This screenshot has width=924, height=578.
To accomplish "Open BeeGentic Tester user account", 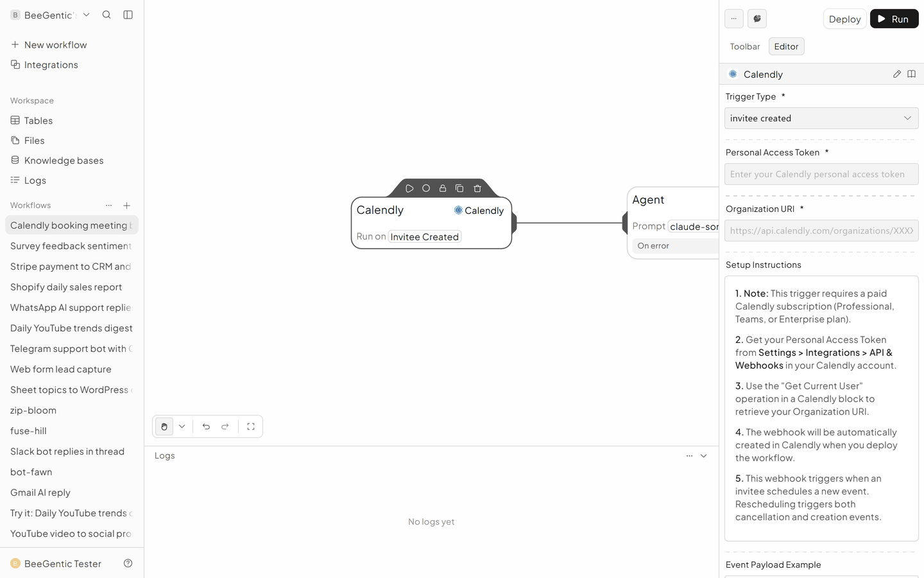I will click(56, 563).
